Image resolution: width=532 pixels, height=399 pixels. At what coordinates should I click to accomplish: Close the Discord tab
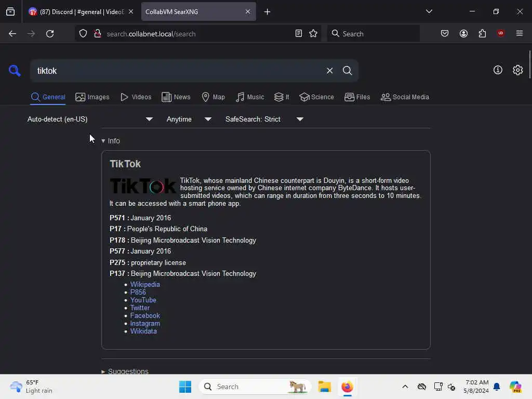coord(131,11)
